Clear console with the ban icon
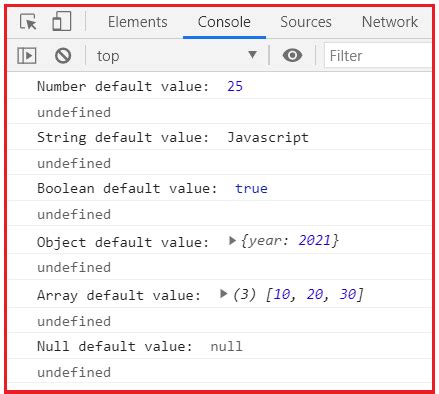This screenshot has width=439, height=394. 63,55
